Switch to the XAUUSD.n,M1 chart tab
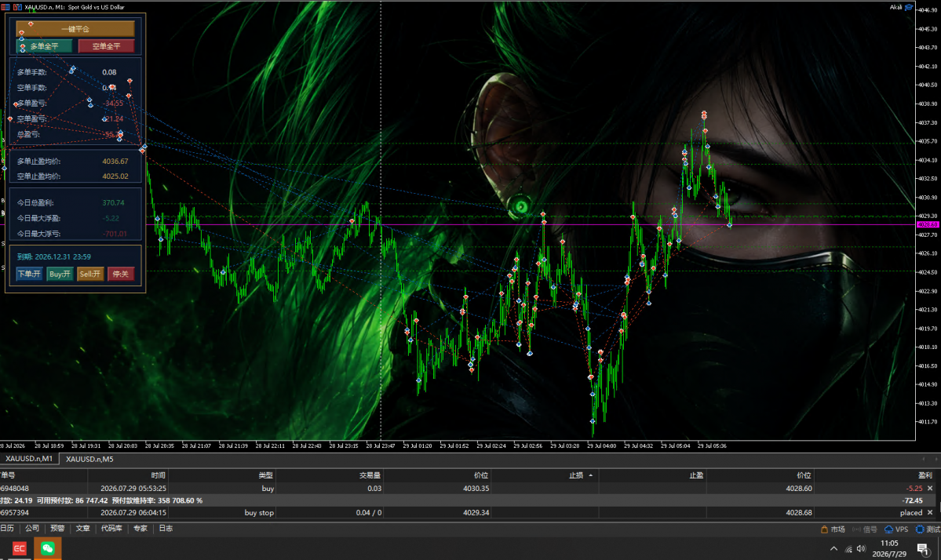This screenshot has height=560, width=941. [29, 459]
